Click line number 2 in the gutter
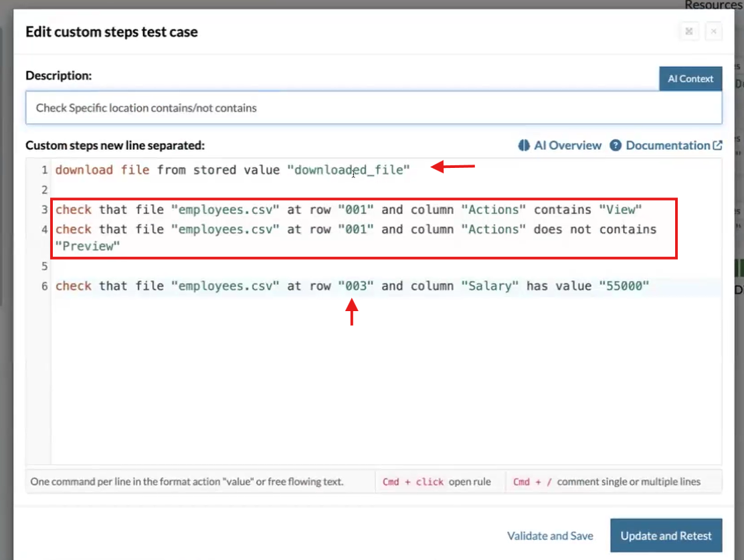 click(45, 190)
